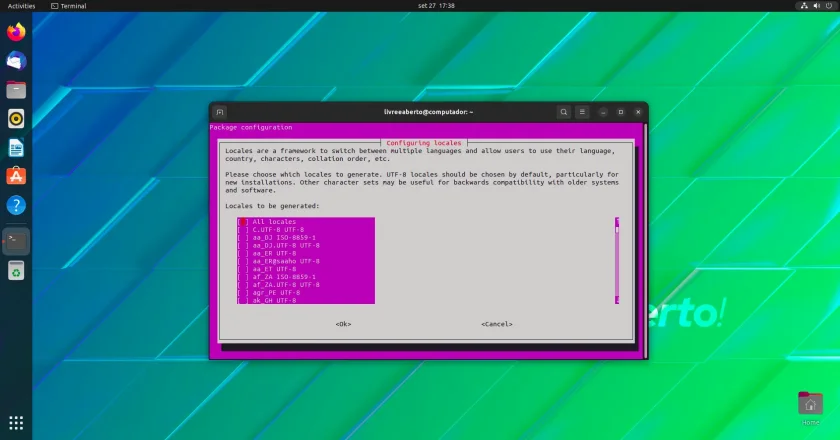Open the Files manager in dock
Image resolution: width=840 pixels, height=440 pixels.
pos(16,90)
